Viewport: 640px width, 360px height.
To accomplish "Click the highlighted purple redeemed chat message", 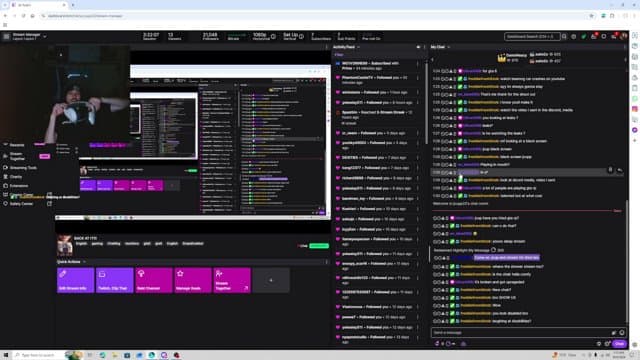I will (507, 258).
